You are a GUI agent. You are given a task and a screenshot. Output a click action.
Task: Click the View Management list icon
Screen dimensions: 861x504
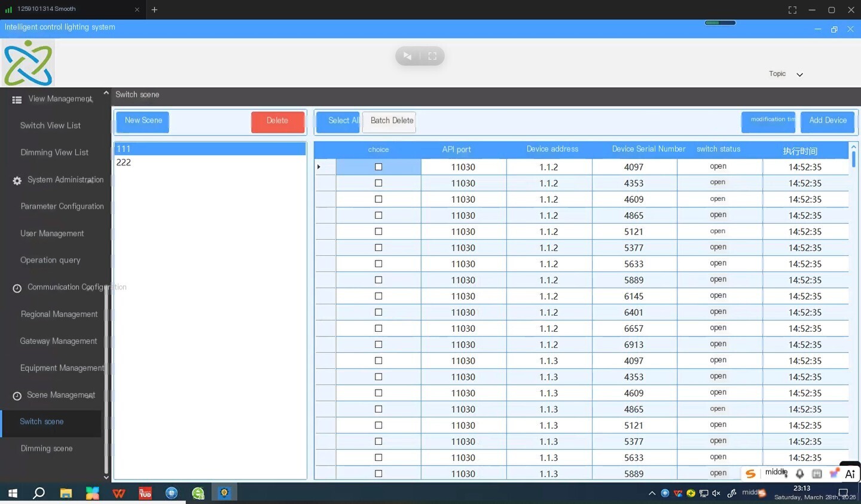(x=17, y=100)
